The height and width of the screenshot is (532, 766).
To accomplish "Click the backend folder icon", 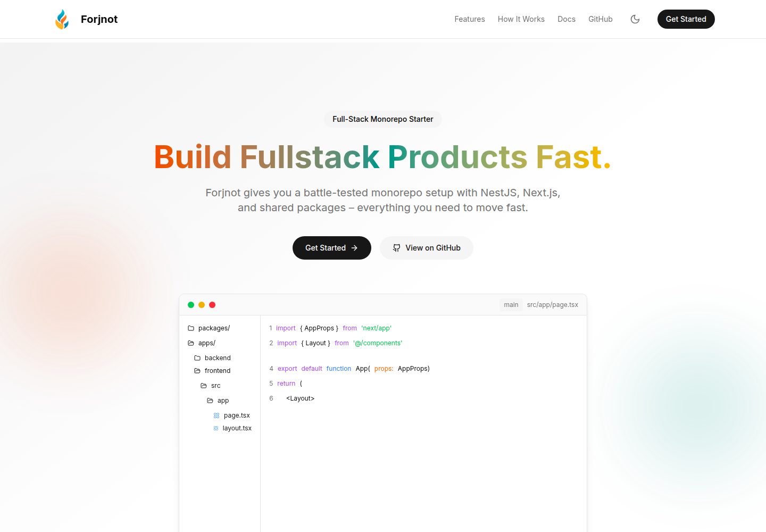I will click(197, 358).
